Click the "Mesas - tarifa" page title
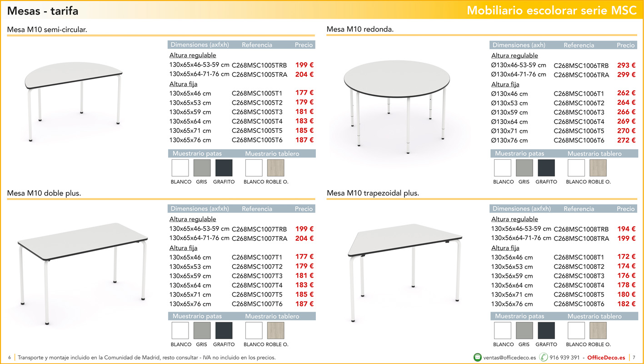This screenshot has width=644, height=364. pos(43,10)
